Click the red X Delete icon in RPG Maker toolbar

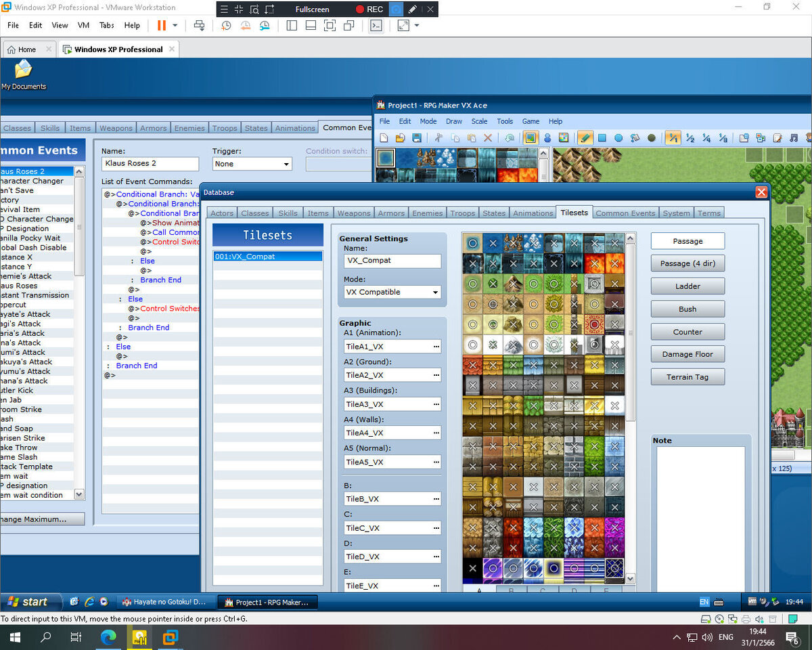pyautogui.click(x=488, y=137)
